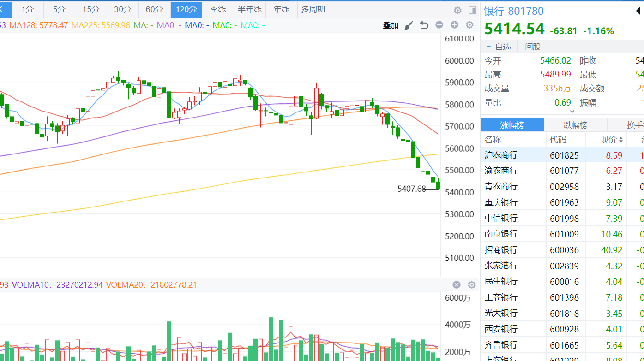Open the 多周期 multi-period menu
This screenshot has width=644, height=361.
point(313,9)
